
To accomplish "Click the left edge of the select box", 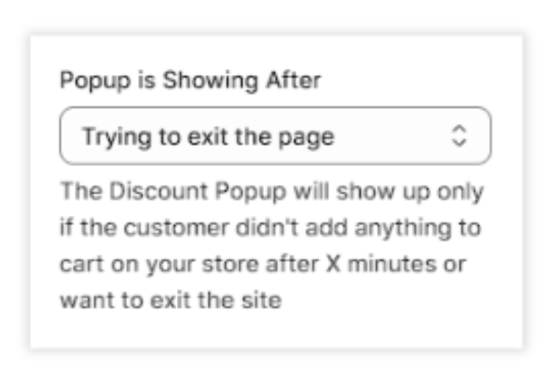I will (63, 136).
